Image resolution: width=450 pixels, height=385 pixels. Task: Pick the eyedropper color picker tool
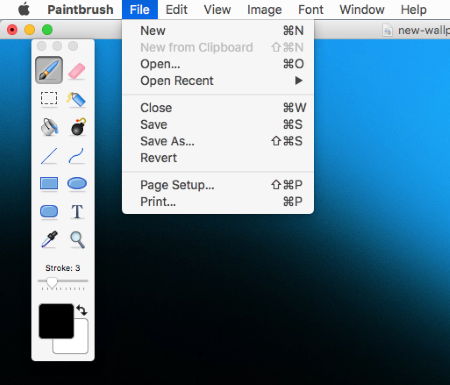point(49,239)
